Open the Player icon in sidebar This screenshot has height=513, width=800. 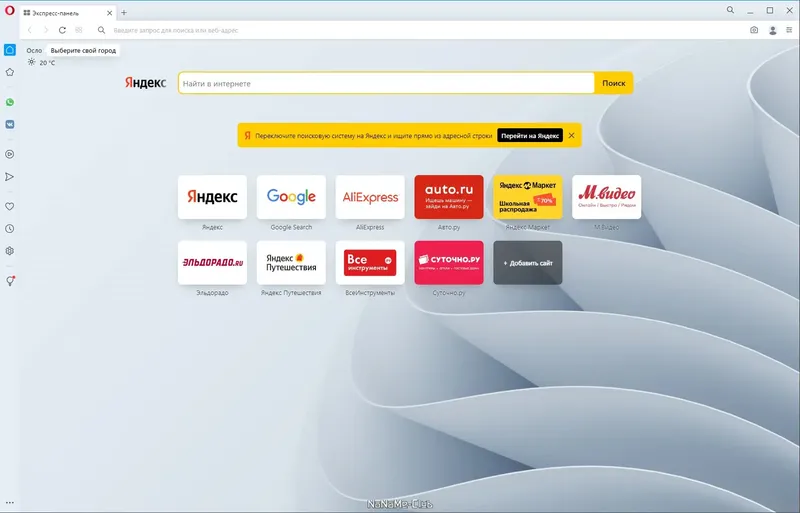pyautogui.click(x=10, y=154)
